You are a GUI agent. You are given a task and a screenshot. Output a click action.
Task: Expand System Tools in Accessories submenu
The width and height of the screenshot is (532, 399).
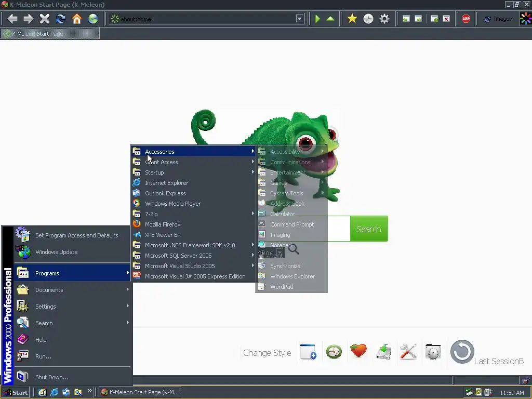291,193
